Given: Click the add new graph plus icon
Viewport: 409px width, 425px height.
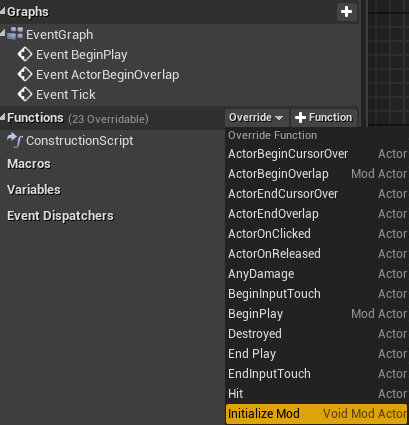Looking at the screenshot, I should pos(346,12).
